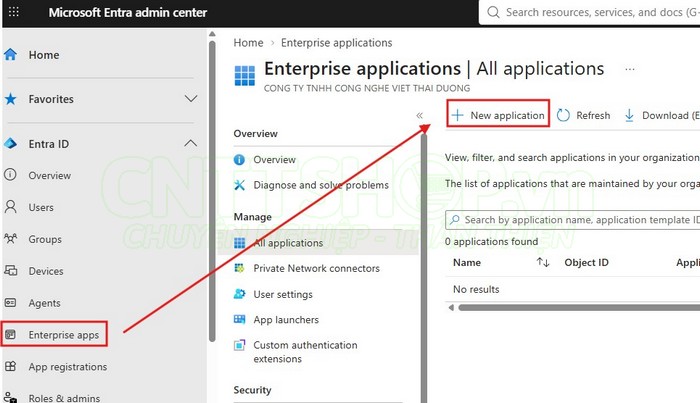Click the blade menu vertical scrollbar
This screenshot has height=403, width=700.
coord(424,268)
